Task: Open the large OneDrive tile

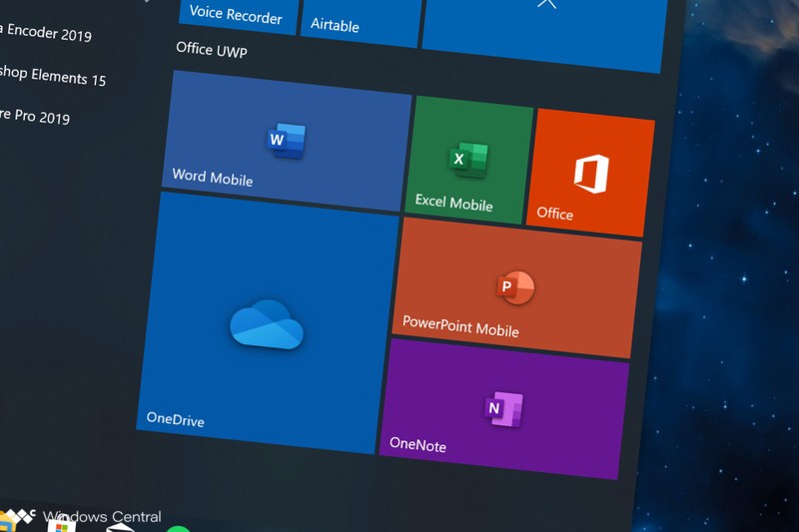Action: pyautogui.click(x=268, y=323)
